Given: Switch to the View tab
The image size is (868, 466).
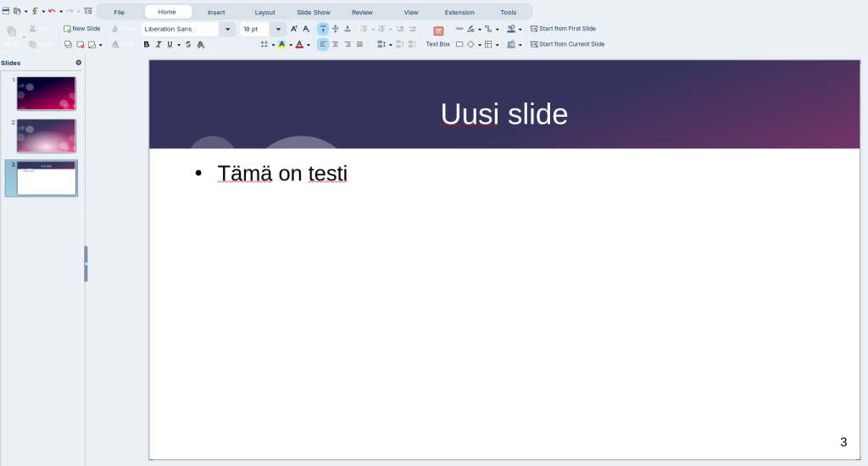Looking at the screenshot, I should (x=411, y=12).
